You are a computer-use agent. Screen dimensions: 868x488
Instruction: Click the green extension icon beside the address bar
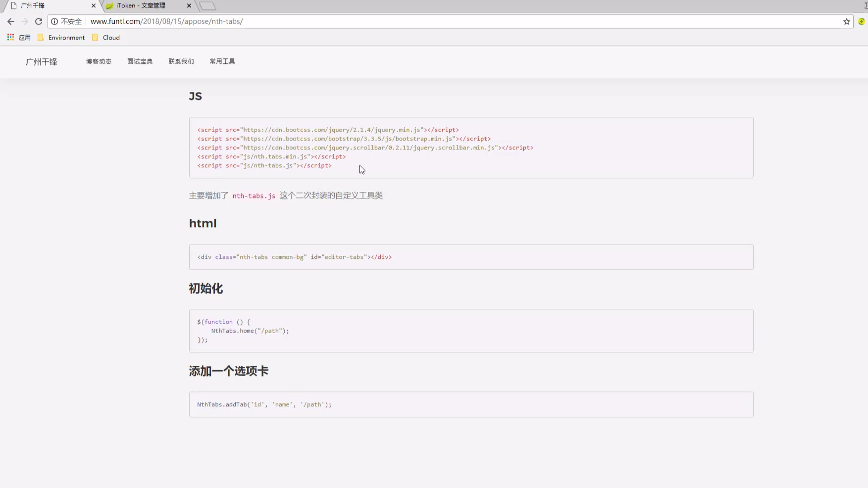pyautogui.click(x=862, y=21)
